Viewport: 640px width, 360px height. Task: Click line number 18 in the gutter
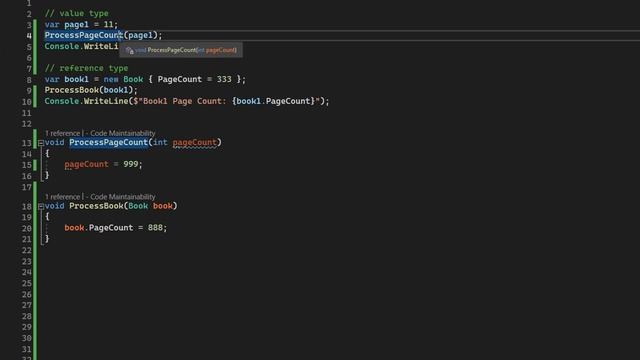pyautogui.click(x=27, y=207)
